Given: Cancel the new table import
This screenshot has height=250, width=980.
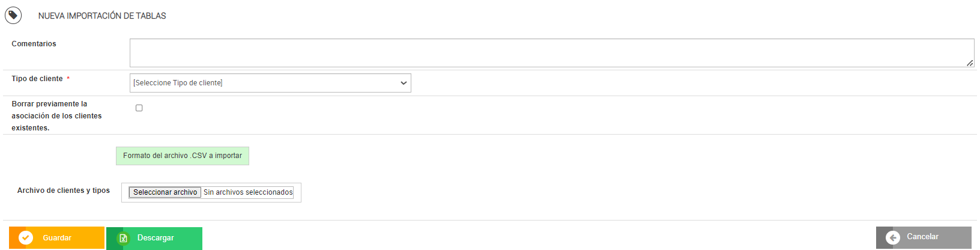Looking at the screenshot, I should tap(924, 237).
